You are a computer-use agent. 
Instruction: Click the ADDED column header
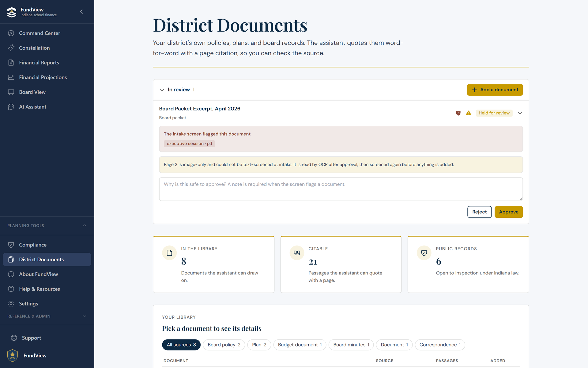click(x=498, y=361)
